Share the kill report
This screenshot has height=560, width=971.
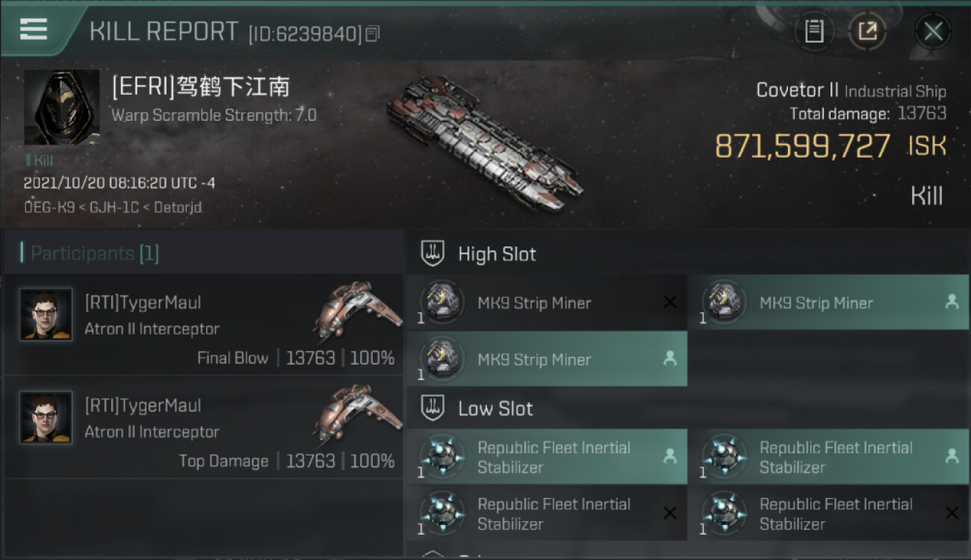pos(867,31)
